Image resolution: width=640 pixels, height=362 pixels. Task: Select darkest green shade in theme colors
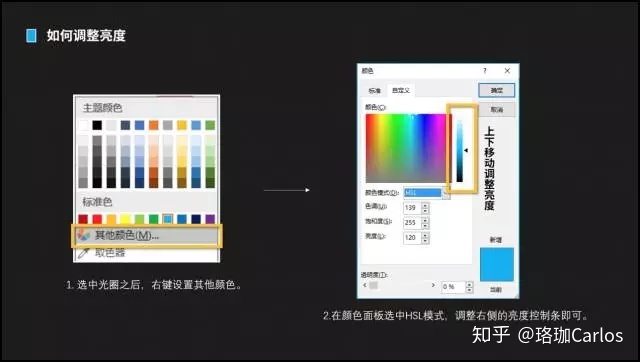tap(210, 182)
